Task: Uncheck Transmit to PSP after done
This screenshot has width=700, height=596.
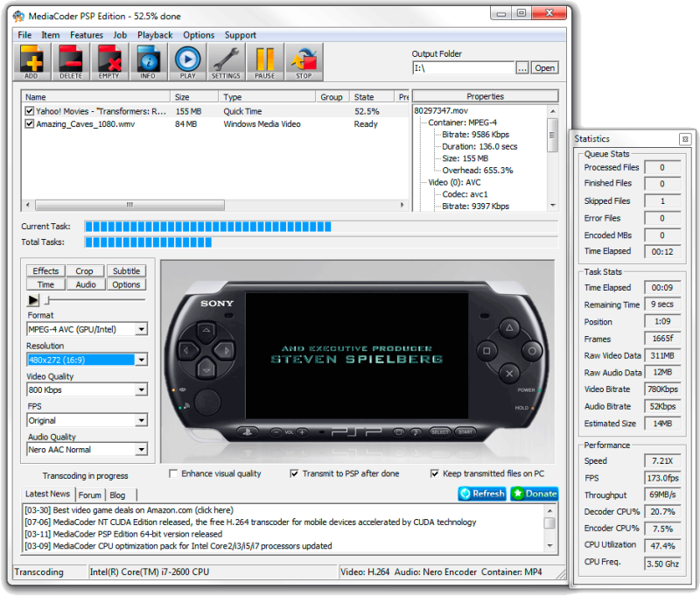Action: pyautogui.click(x=295, y=473)
